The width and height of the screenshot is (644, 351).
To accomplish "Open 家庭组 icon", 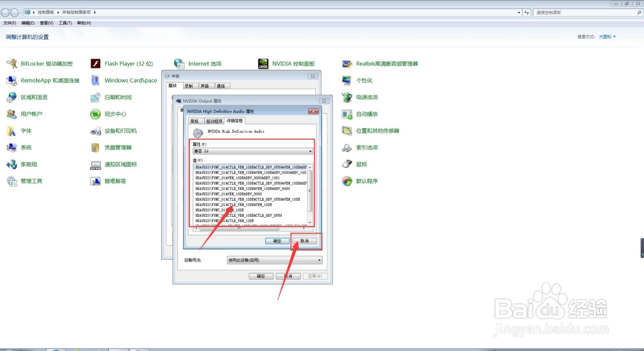I will [x=12, y=164].
